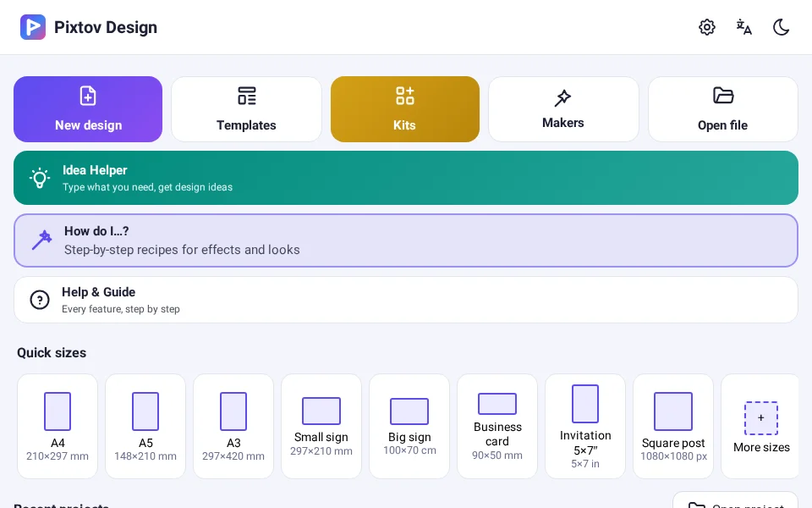Open the Kits section
The height and width of the screenshot is (508, 812).
click(x=405, y=109)
